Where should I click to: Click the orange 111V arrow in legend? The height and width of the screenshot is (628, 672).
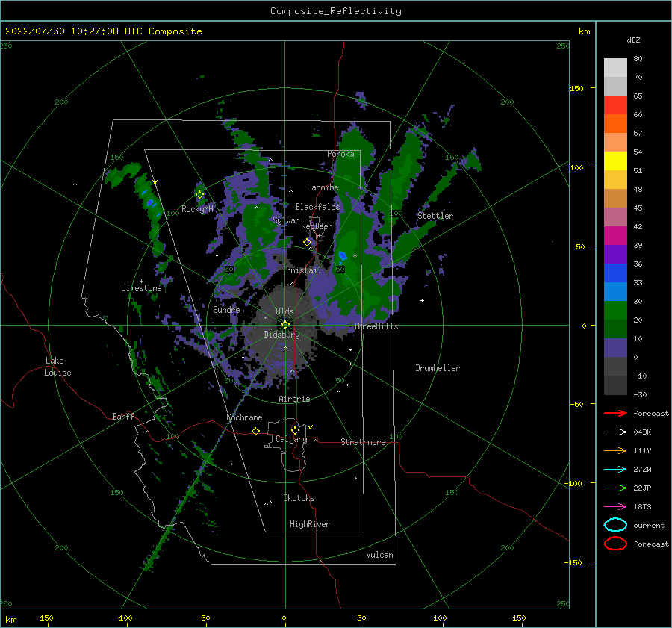615,450
